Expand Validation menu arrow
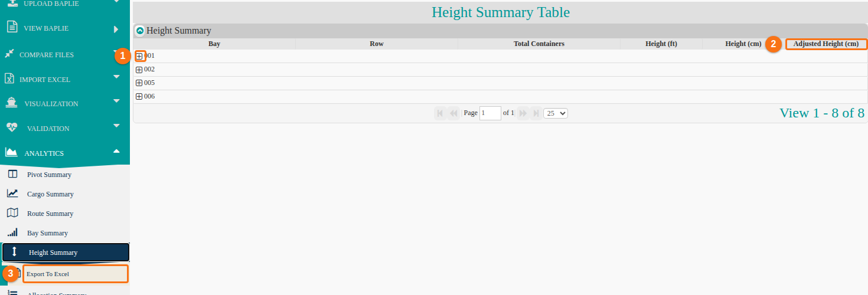Screen dimensions: 868x295 pos(116,126)
